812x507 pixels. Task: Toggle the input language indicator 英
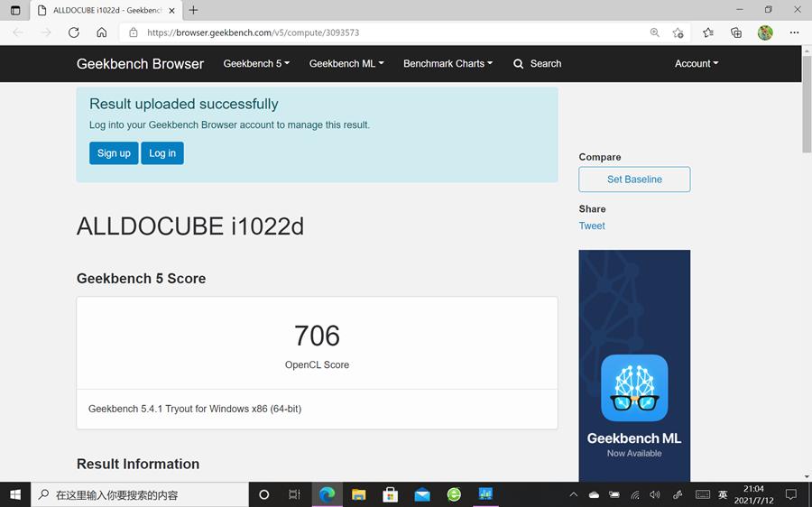tap(723, 494)
